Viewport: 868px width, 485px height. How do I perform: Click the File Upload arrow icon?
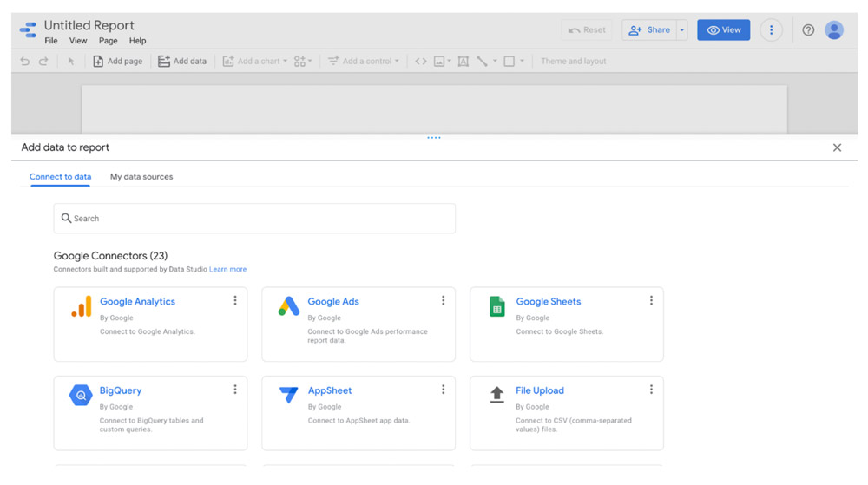[x=497, y=395]
